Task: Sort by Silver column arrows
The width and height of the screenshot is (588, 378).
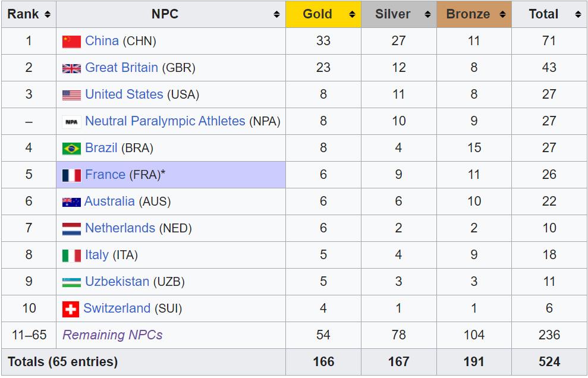Action: click(x=427, y=14)
